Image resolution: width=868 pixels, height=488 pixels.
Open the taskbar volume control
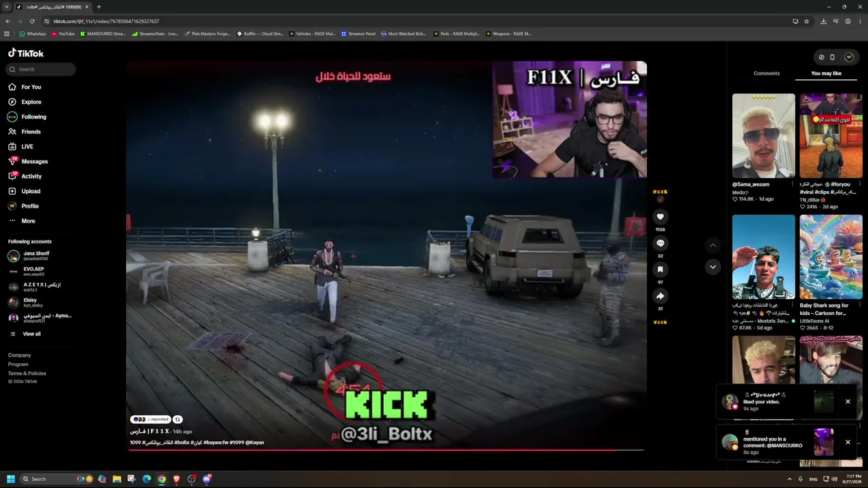pos(834,479)
